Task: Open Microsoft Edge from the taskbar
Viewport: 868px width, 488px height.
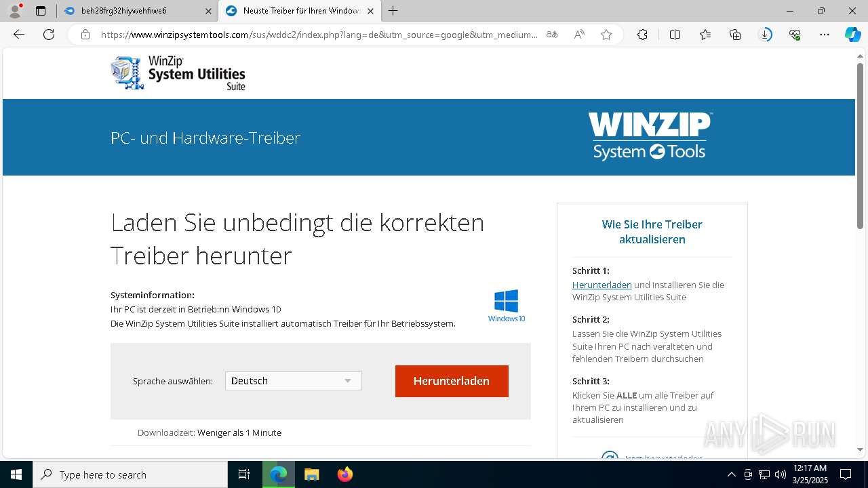Action: [279, 474]
